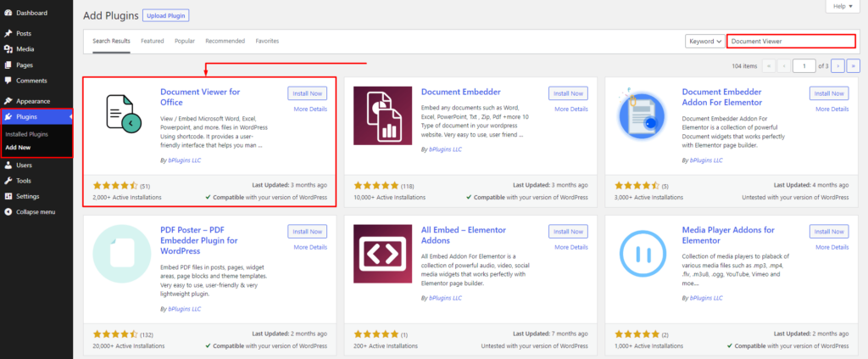Click the Posts pin icon
The width and height of the screenshot is (868, 359).
tap(8, 33)
